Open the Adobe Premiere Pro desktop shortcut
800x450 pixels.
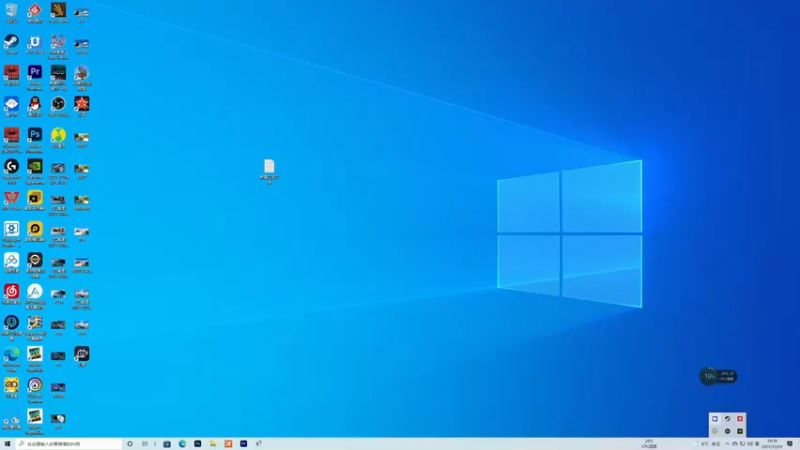[35, 77]
